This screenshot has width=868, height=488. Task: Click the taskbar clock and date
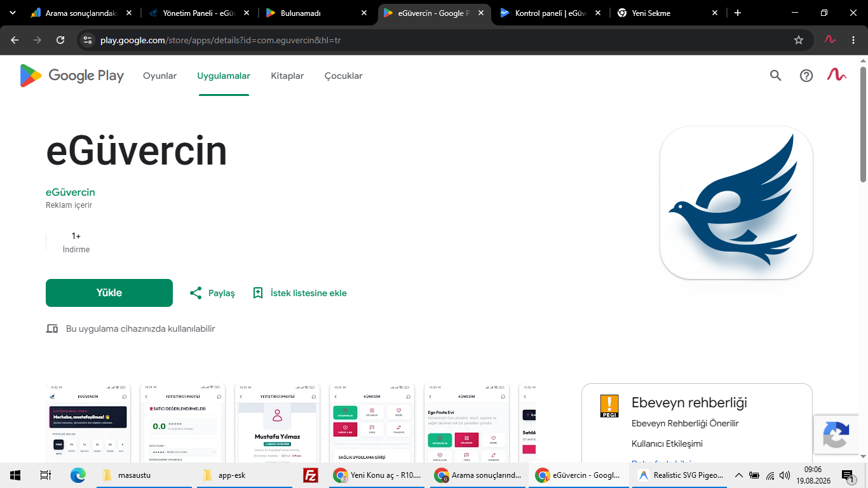click(x=813, y=475)
